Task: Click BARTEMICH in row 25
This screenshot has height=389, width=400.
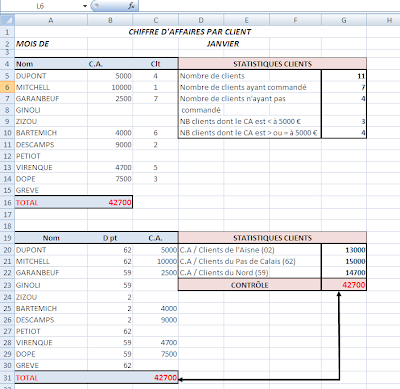Action: pos(36,308)
